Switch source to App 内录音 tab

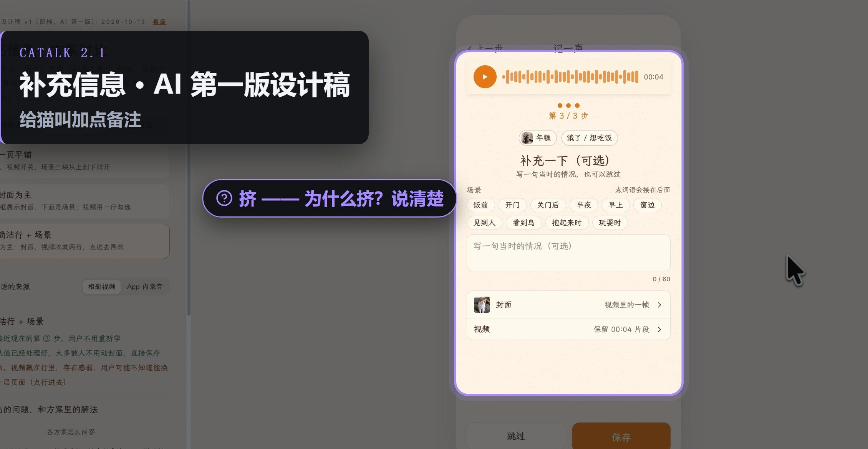pyautogui.click(x=145, y=287)
